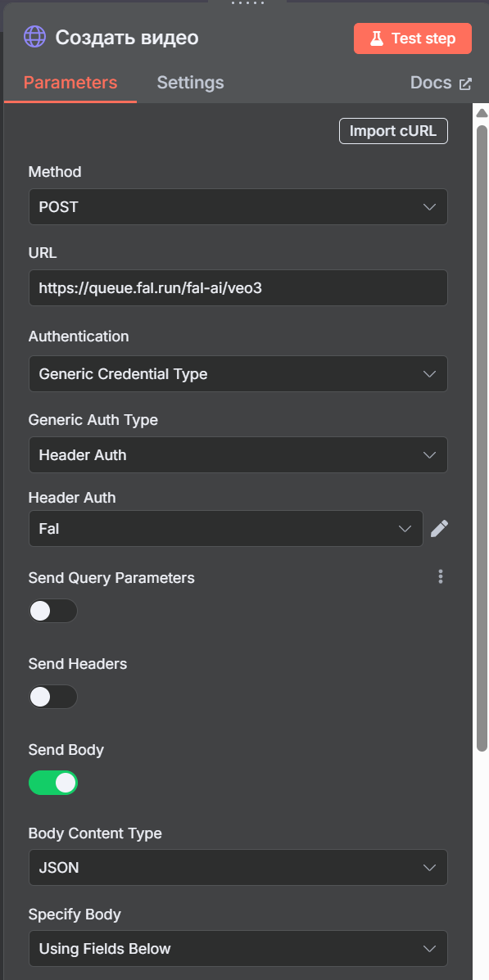Click the pencil icon to edit Fal credential
This screenshot has width=489, height=980.
(x=440, y=529)
